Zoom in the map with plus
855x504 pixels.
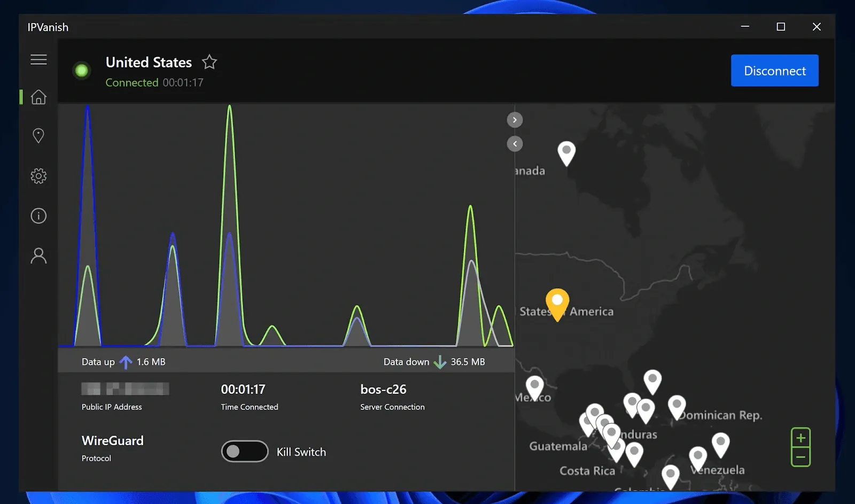click(800, 438)
